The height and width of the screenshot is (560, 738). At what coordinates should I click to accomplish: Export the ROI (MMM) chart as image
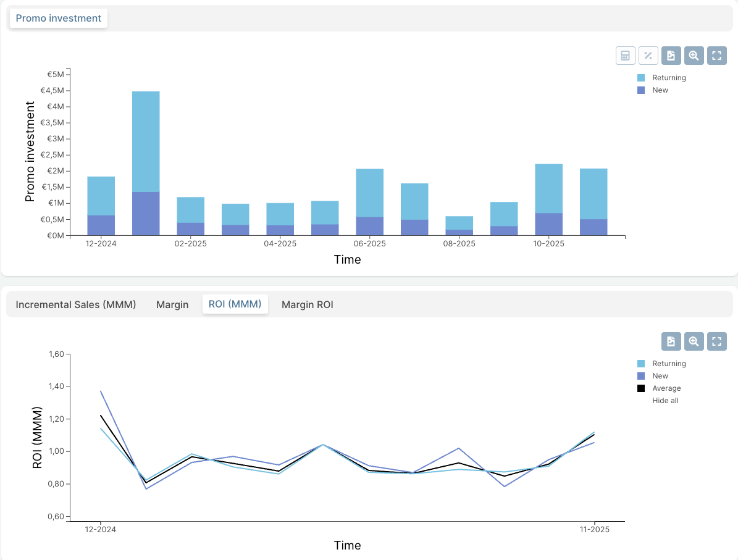point(671,341)
